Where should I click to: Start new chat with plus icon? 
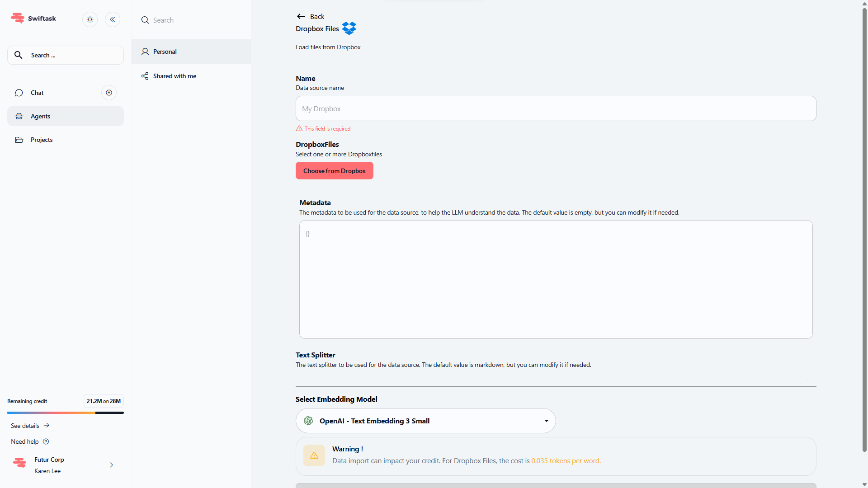pyautogui.click(x=109, y=93)
